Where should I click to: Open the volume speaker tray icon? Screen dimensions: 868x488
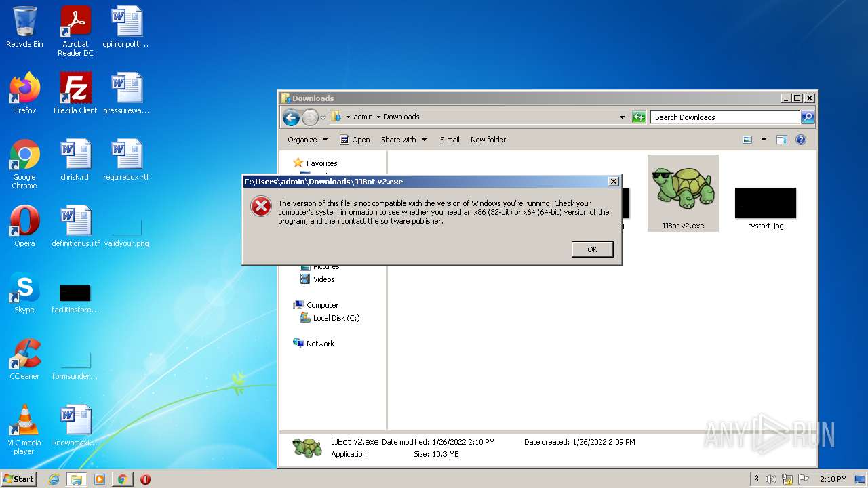[771, 479]
